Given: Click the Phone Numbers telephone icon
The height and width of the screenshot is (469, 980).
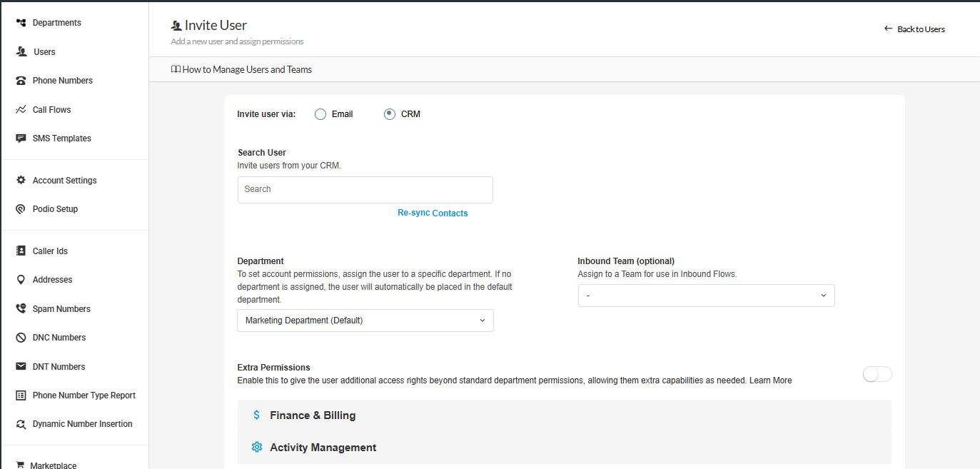Looking at the screenshot, I should click(x=21, y=81).
